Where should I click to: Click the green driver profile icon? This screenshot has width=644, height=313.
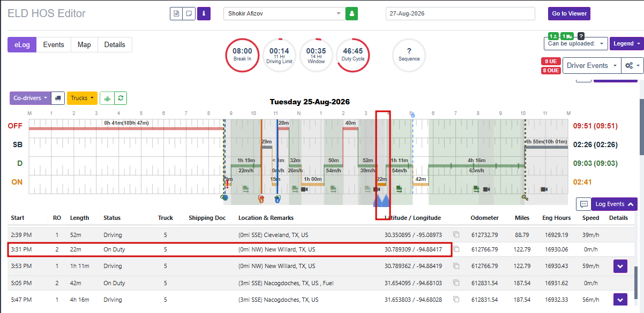click(x=351, y=13)
